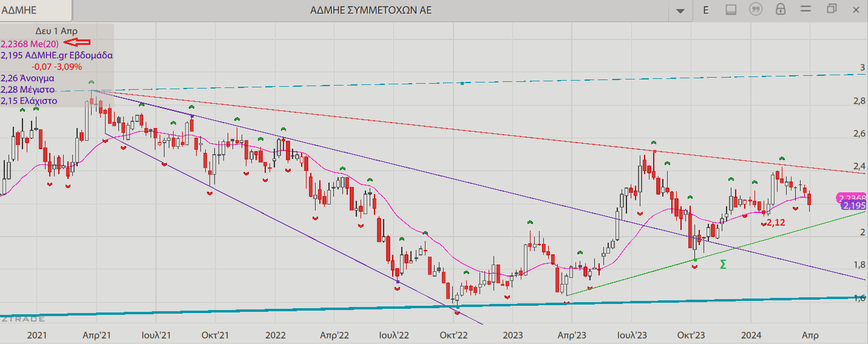Click the price axis label 2,8
868x344 pixels.
point(859,100)
